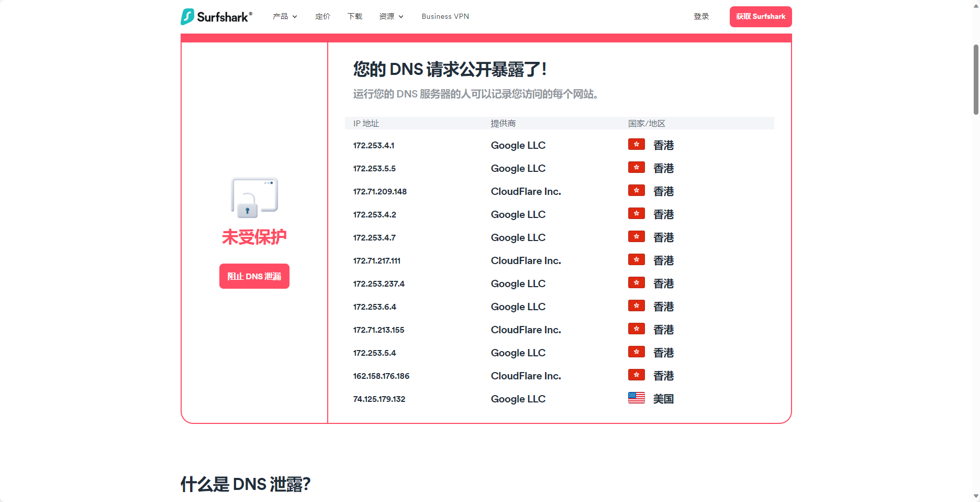Select IP address 172.71.217.111
Viewport: 980px width, 502px height.
377,261
